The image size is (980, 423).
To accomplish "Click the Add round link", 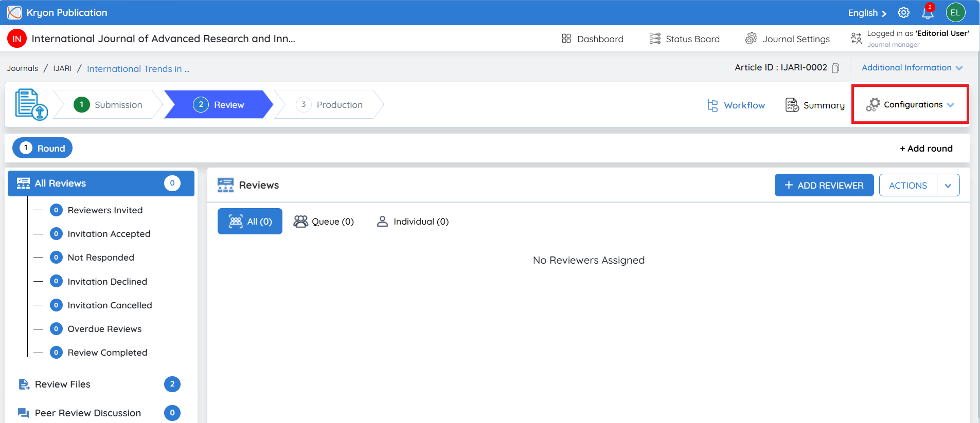I will tap(926, 149).
